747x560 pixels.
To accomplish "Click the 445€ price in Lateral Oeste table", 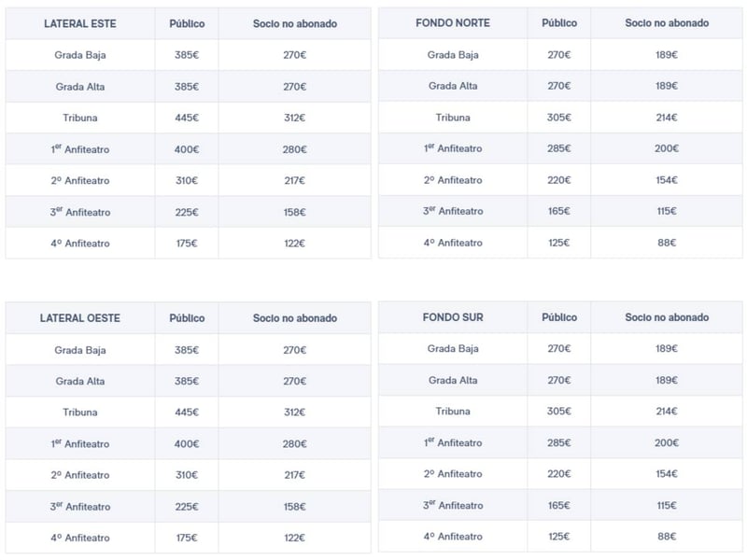I will coord(187,413).
